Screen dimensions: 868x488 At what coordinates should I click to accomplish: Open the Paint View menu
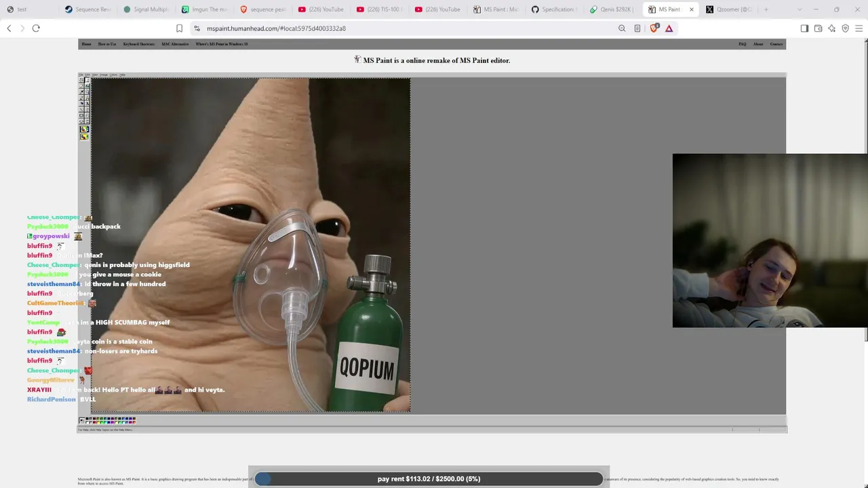pyautogui.click(x=95, y=75)
